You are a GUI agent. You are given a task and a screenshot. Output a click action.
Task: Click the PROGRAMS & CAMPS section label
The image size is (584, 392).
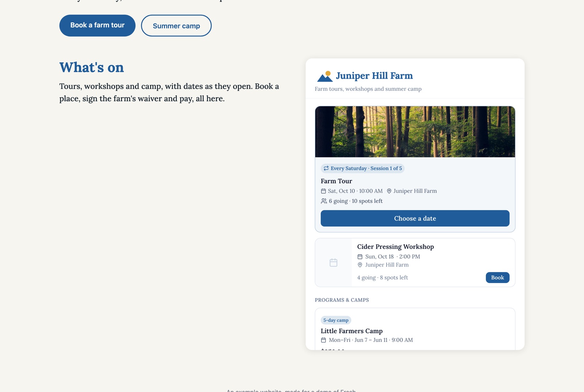(x=342, y=300)
